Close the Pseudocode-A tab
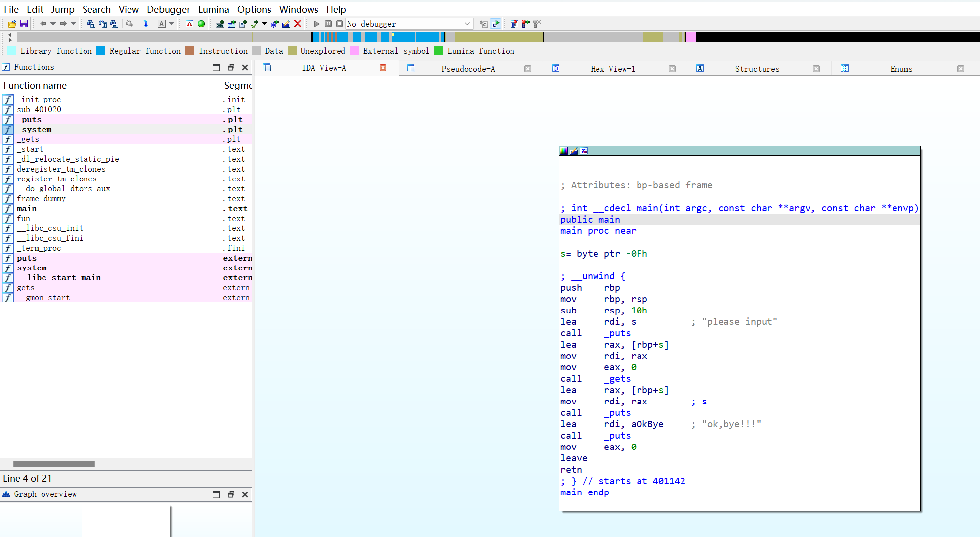The image size is (980, 537). coord(528,69)
